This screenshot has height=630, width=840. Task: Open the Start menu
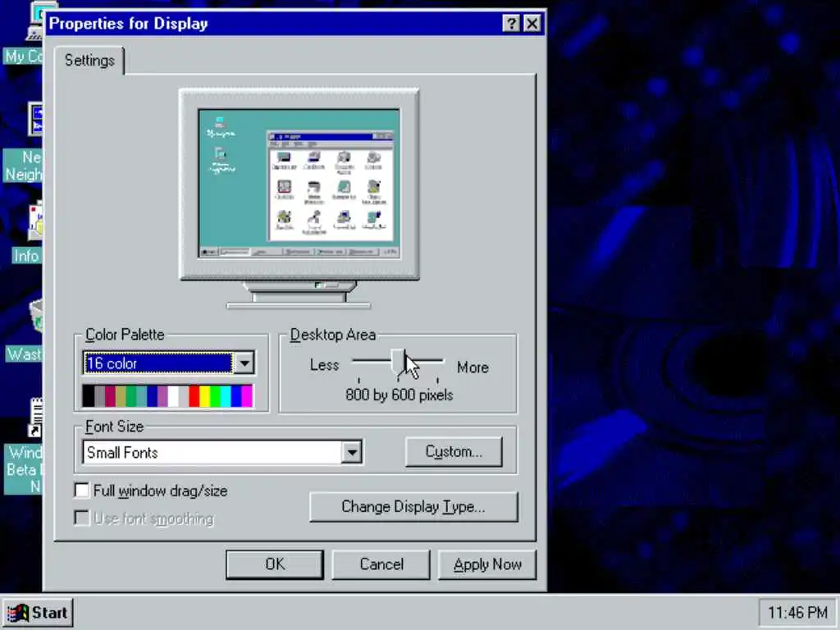[x=38, y=613]
